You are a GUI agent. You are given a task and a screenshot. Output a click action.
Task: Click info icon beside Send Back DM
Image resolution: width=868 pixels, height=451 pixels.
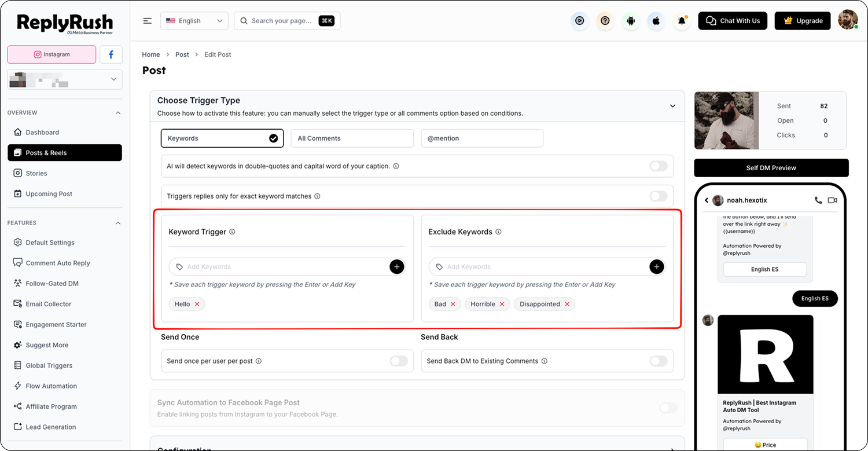click(545, 361)
